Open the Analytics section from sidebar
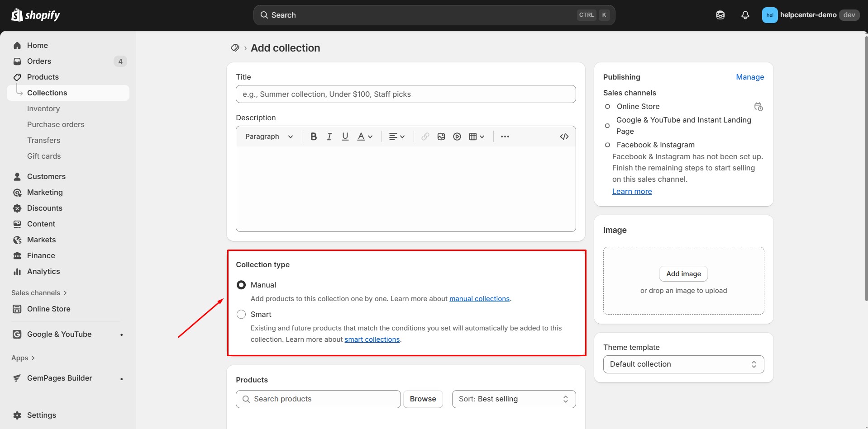Screen dimensions: 868x429 pyautogui.click(x=43, y=271)
